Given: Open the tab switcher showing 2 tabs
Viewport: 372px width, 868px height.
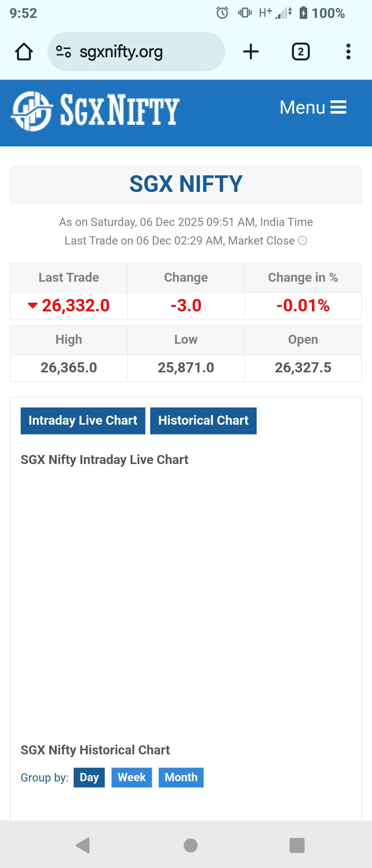Looking at the screenshot, I should click(x=301, y=52).
